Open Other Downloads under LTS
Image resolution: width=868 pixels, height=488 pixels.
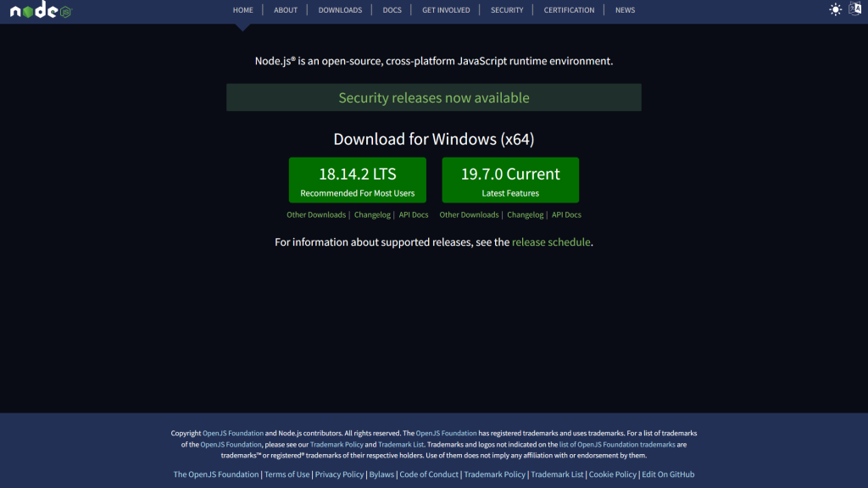[316, 214]
